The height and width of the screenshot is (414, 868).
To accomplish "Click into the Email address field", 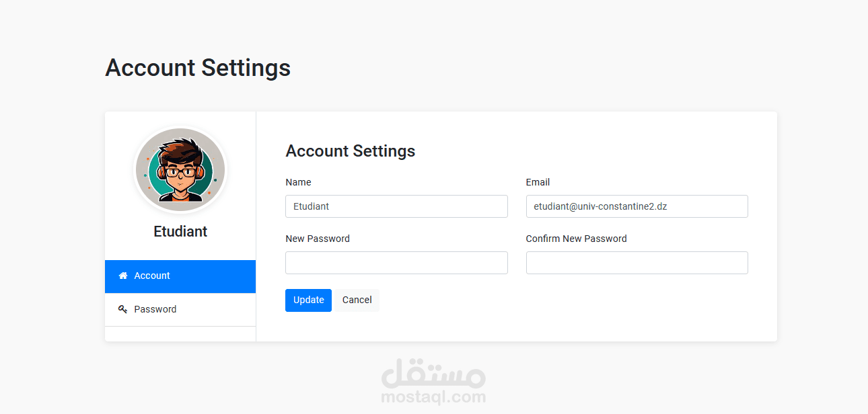I will pos(637,206).
